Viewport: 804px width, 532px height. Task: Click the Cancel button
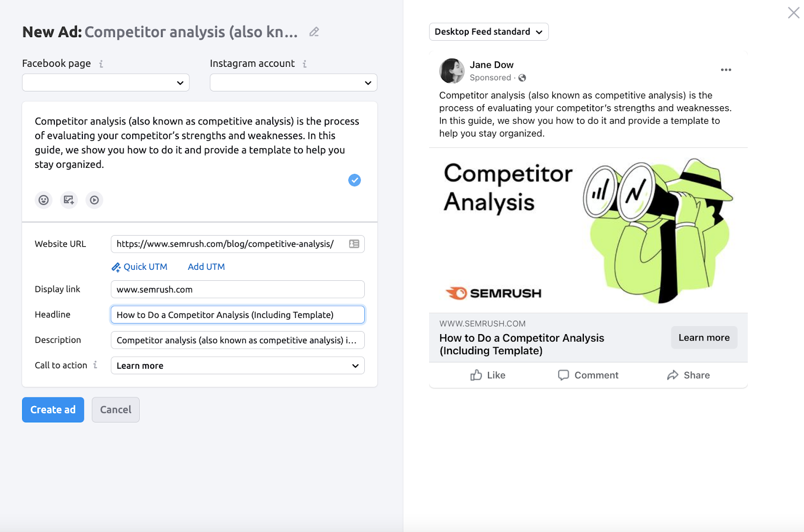point(116,410)
